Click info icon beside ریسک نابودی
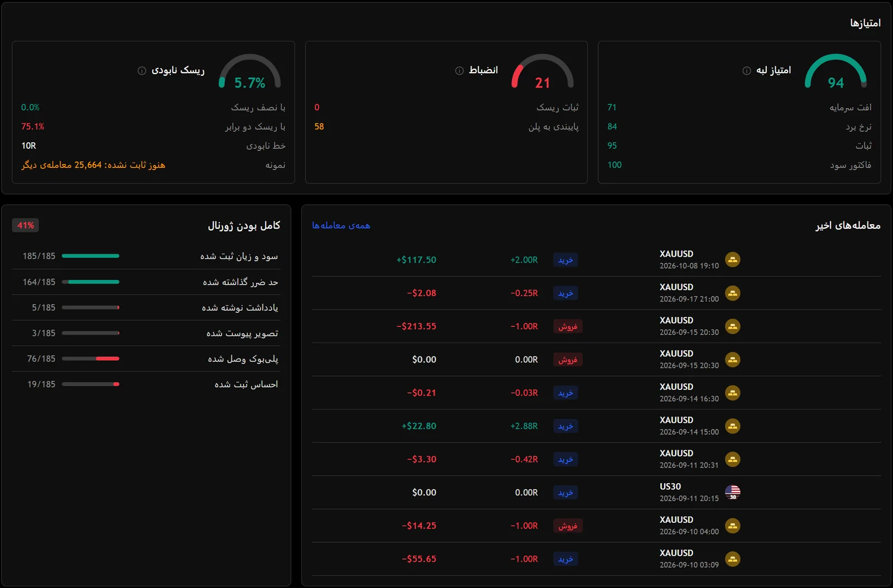893x588 pixels. point(142,70)
